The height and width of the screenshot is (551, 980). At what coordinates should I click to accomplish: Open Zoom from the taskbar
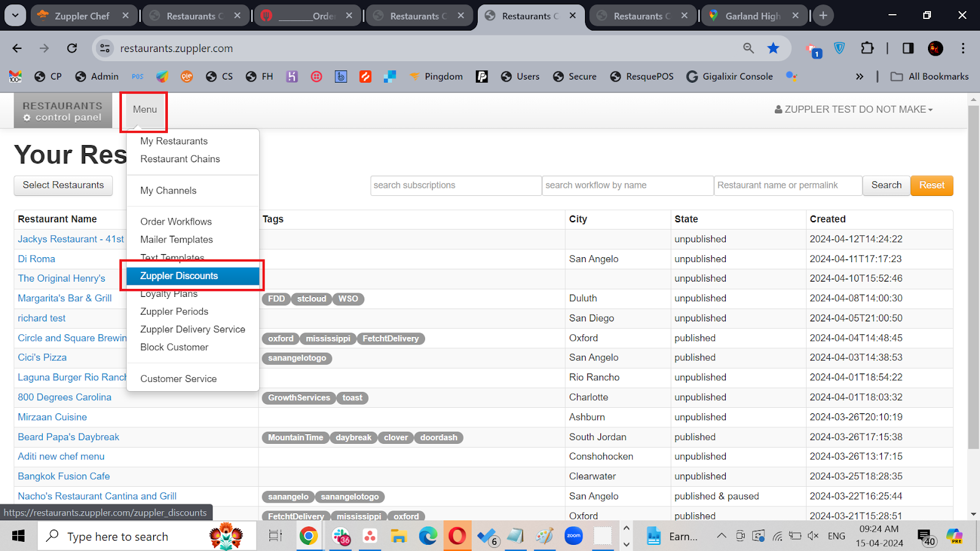pos(574,536)
